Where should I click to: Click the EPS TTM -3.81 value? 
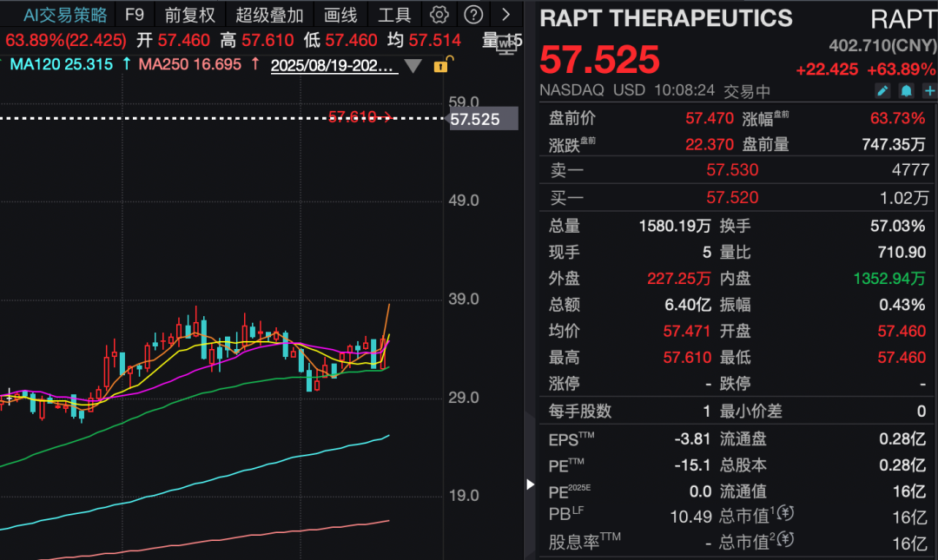[x=692, y=439]
